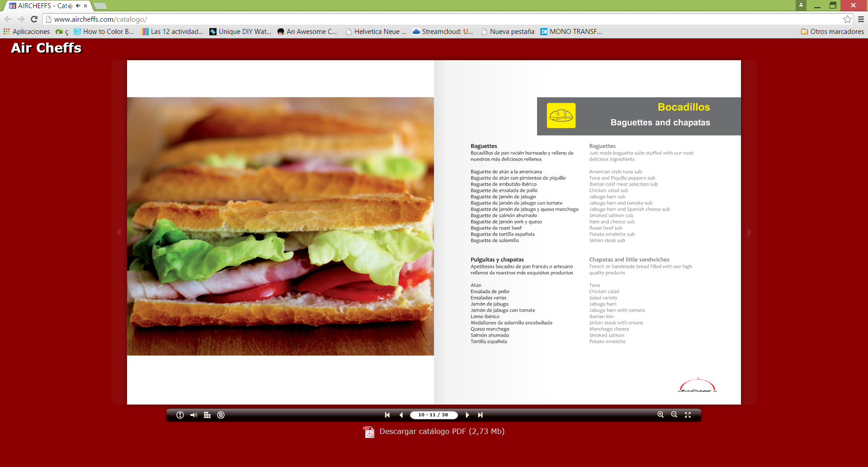Go to the previous page
This screenshot has height=467, width=868.
pyautogui.click(x=401, y=415)
